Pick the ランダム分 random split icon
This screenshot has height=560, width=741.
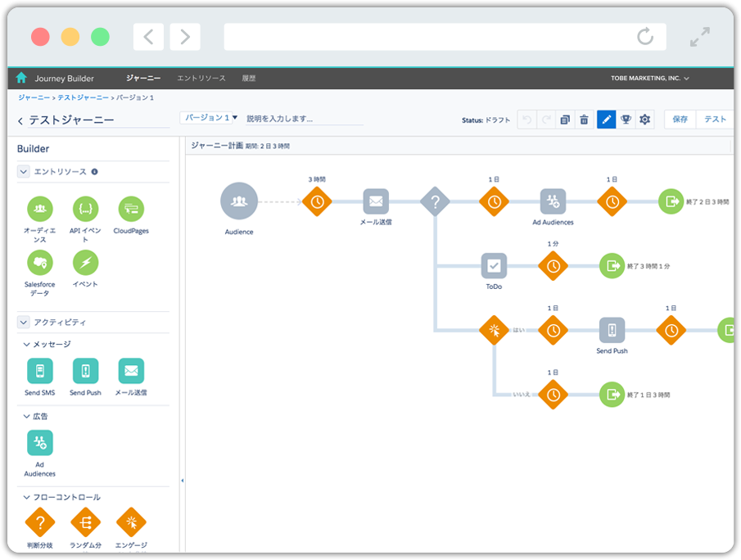(x=85, y=522)
